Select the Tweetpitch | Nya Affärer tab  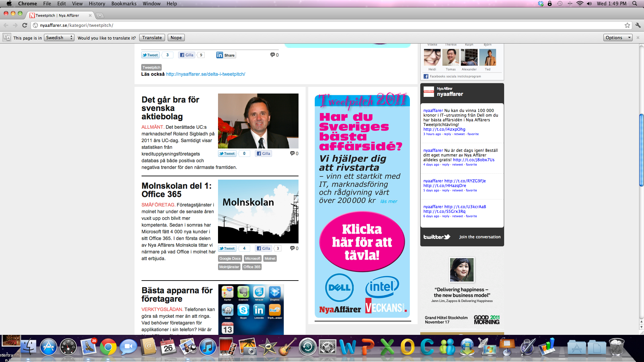point(60,15)
